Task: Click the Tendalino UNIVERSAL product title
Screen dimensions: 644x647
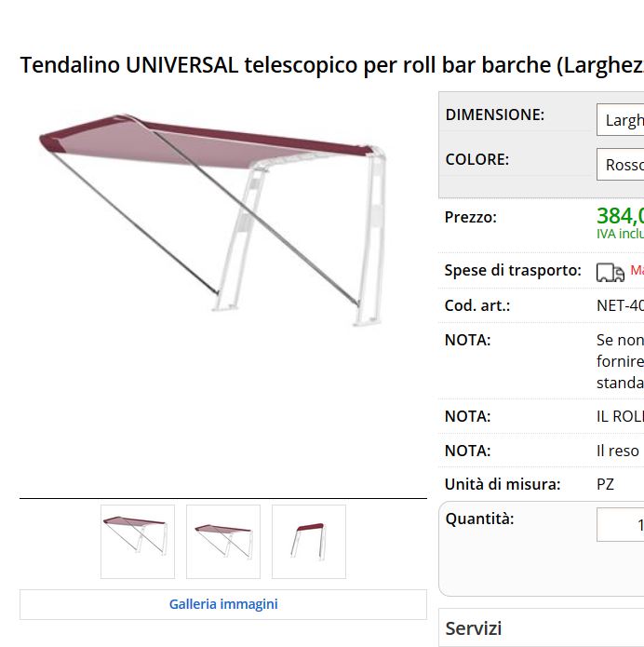Action: 331,65
